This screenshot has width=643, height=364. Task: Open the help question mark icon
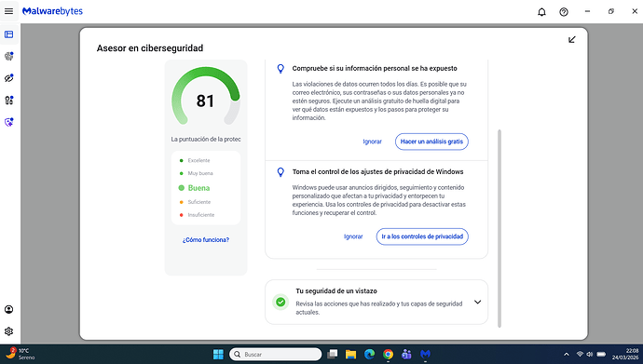tap(564, 12)
